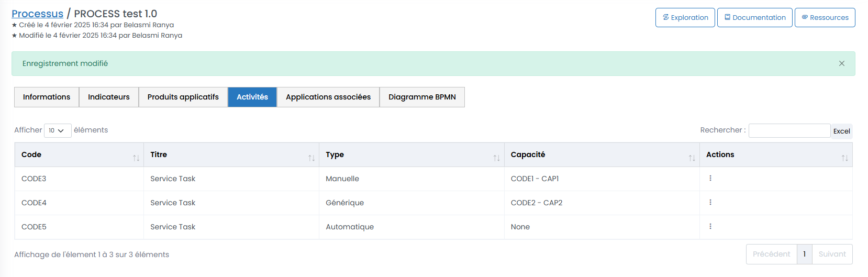Select the Applications associées tab
This screenshot has height=277, width=868.
coord(328,97)
